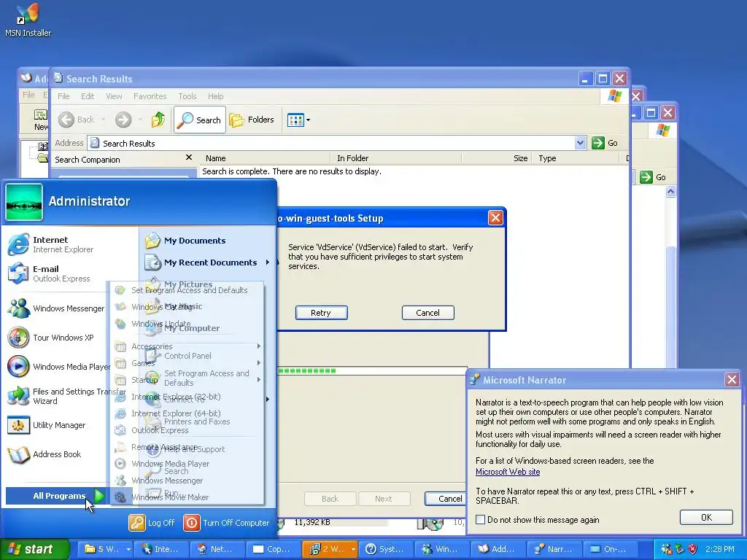This screenshot has height=560, width=747.
Task: Expand Startup folder in All Programs
Action: coord(187,379)
